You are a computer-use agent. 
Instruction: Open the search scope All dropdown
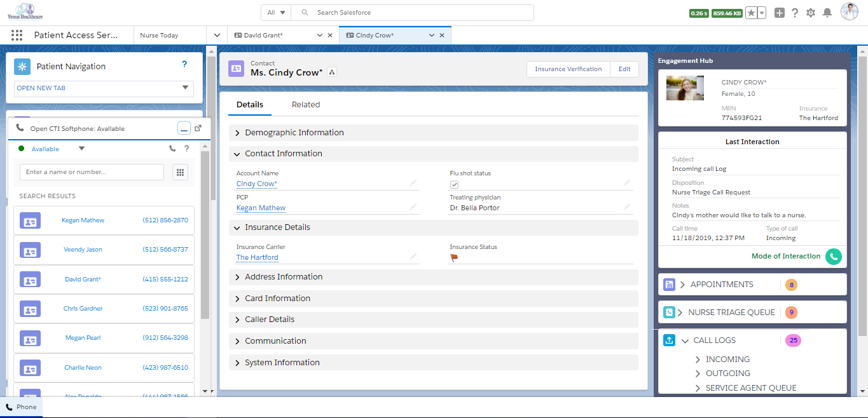[276, 13]
